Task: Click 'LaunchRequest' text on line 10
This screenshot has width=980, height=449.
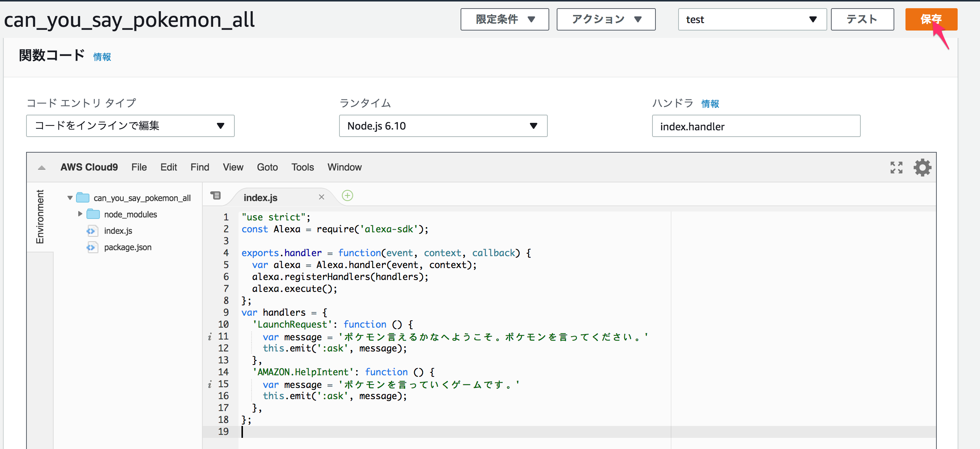Action: click(x=292, y=324)
